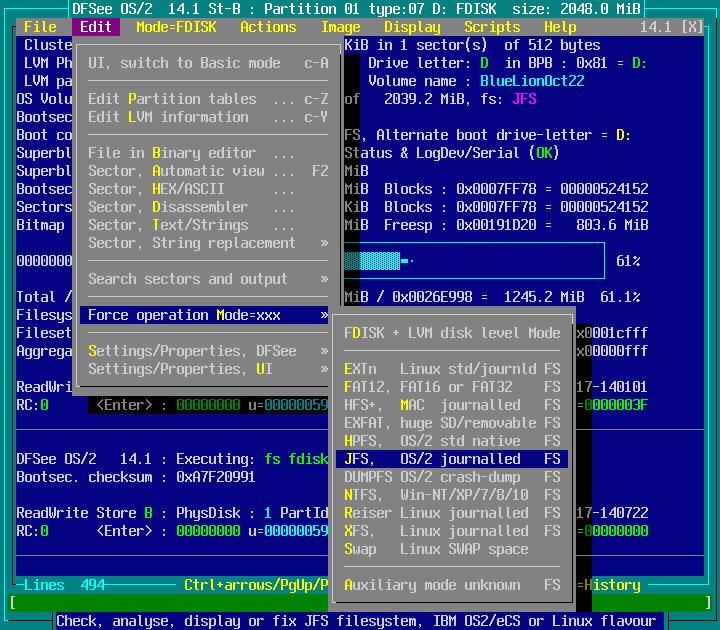Select EXFAT, huge SD/removable FS mode
This screenshot has height=630, width=720.
[x=452, y=423]
